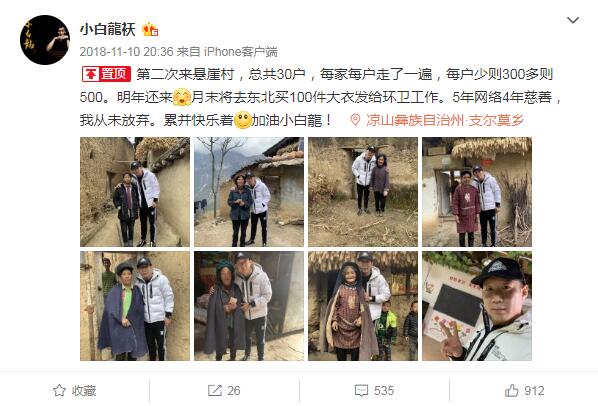Image resolution: width=598 pixels, height=406 pixels.
Task: Open the 小白龍袄 username link
Action: pos(108,29)
